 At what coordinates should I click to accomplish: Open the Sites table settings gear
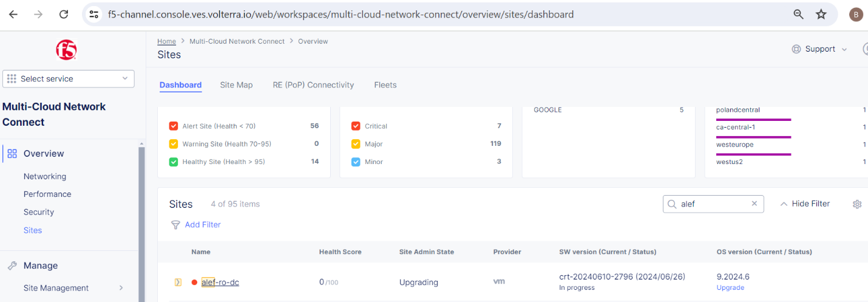pyautogui.click(x=857, y=204)
